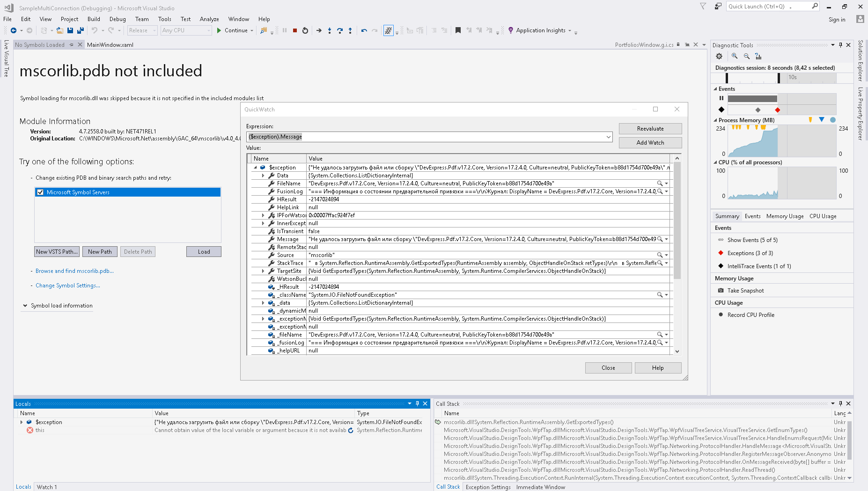
Task: Click the magnifier in the Source row
Action: click(x=660, y=255)
